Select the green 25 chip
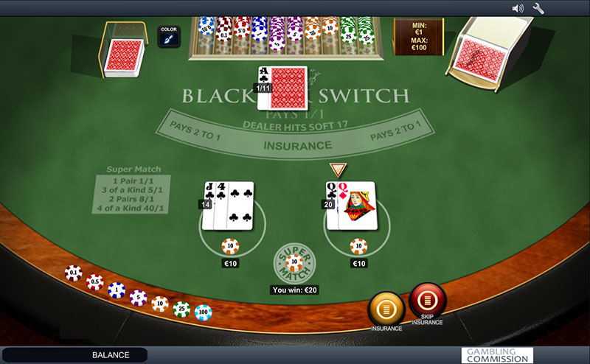This screenshot has height=364, width=590. coord(181,309)
